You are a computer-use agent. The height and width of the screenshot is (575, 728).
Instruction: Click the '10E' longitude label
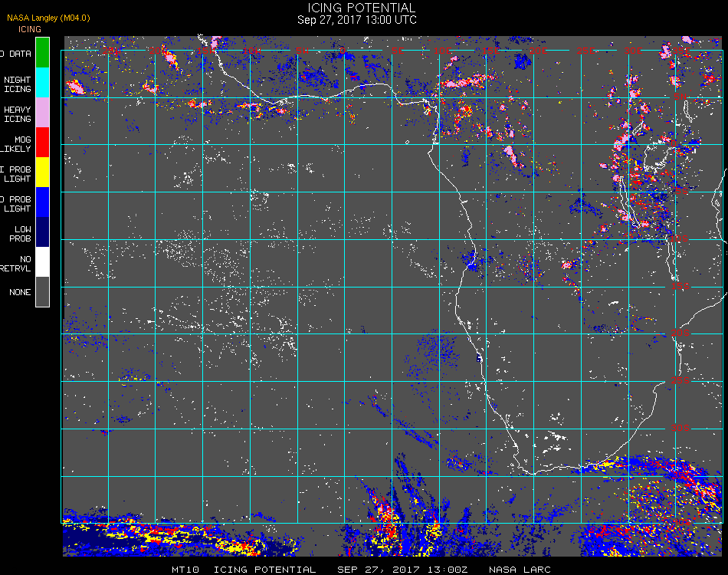point(442,51)
